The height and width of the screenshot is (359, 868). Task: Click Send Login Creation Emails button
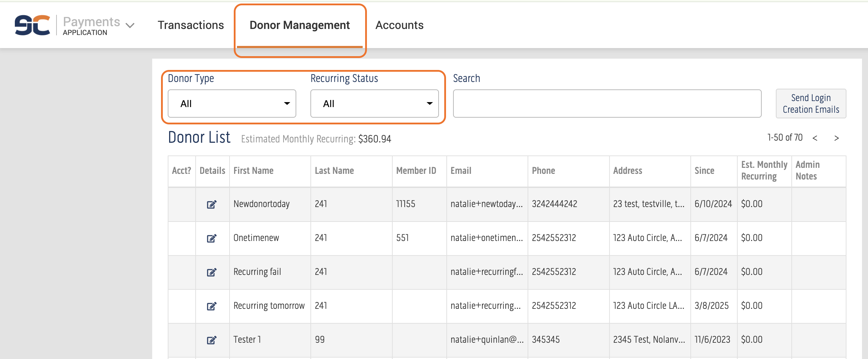(x=810, y=104)
